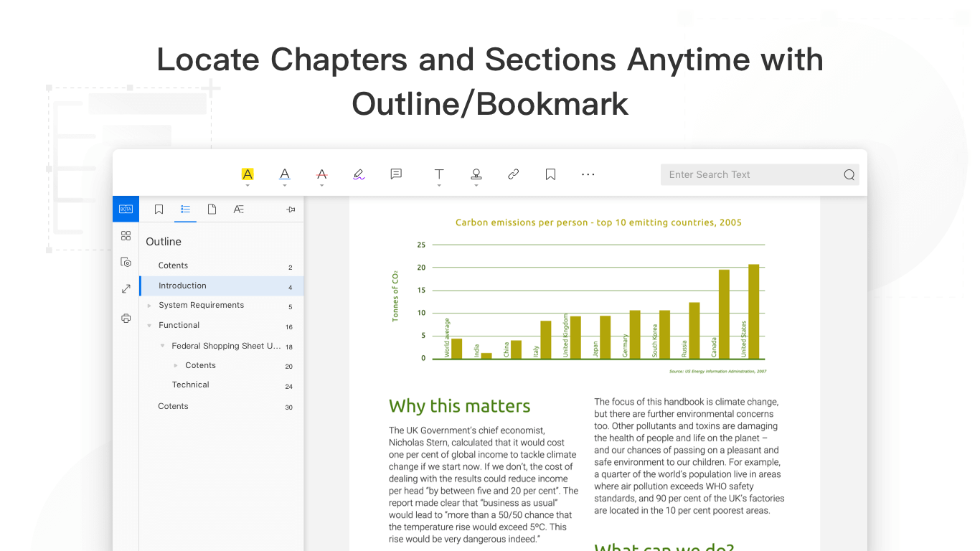Viewport: 980px width, 551px height.
Task: Add a comment note annotation
Action: (x=396, y=174)
